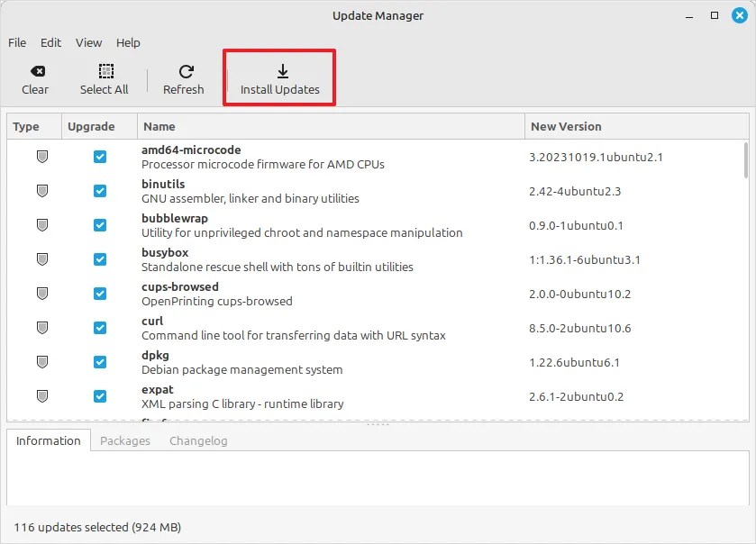Click the shield icon next to amd64-microcode
Viewport: 756px width, 544px height.
(x=41, y=156)
